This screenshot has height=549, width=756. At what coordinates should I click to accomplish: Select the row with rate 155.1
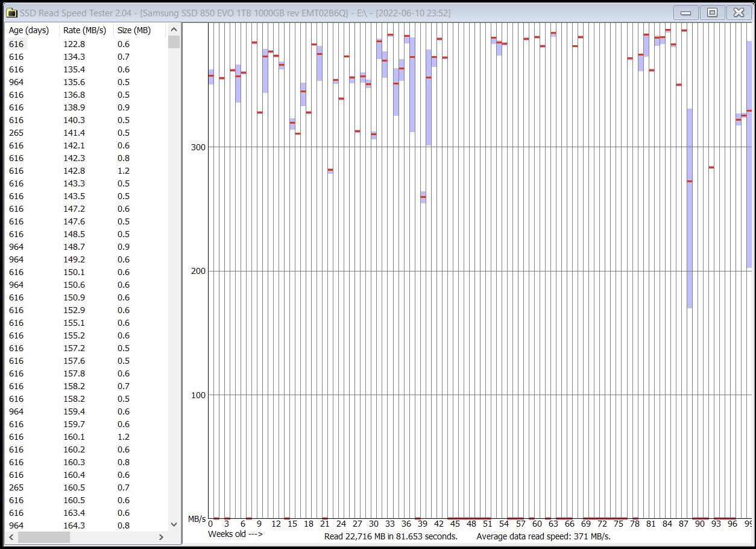pyautogui.click(x=86, y=323)
